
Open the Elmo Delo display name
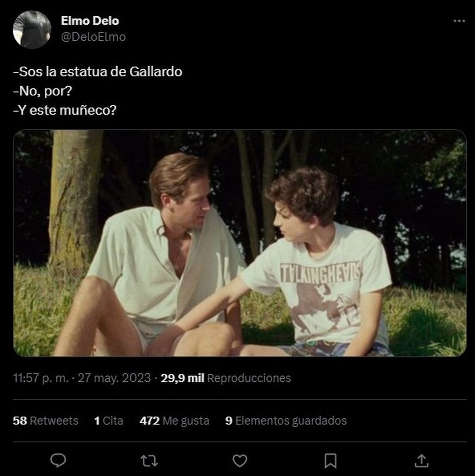(x=90, y=21)
